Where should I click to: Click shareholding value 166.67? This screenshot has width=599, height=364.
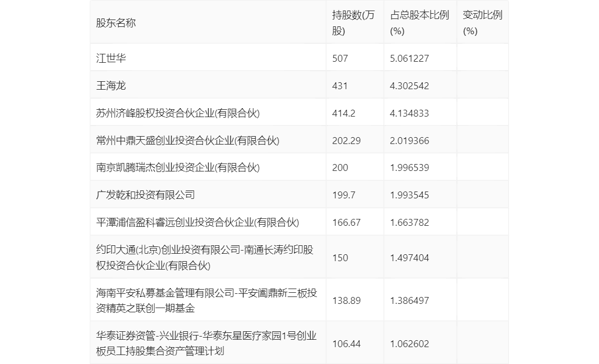point(347,223)
